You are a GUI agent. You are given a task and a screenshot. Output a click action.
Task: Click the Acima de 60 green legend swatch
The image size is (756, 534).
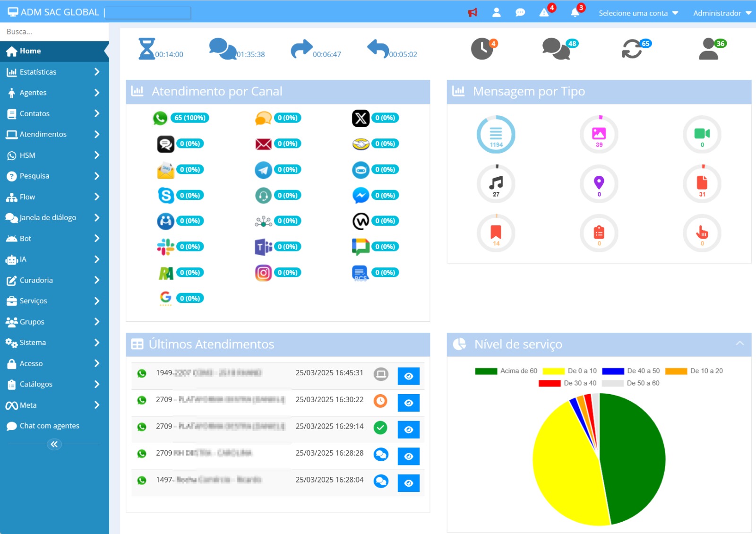tap(486, 371)
